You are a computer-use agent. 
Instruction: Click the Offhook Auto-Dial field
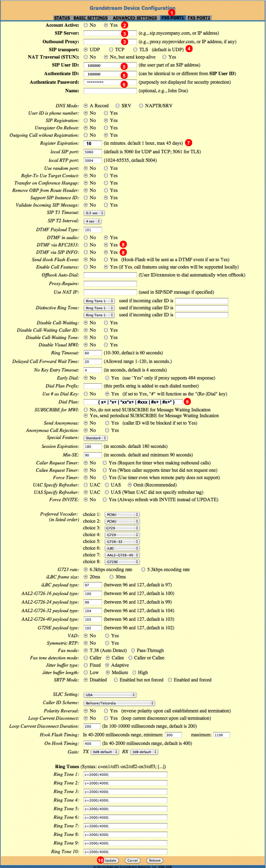pyautogui.click(x=110, y=275)
